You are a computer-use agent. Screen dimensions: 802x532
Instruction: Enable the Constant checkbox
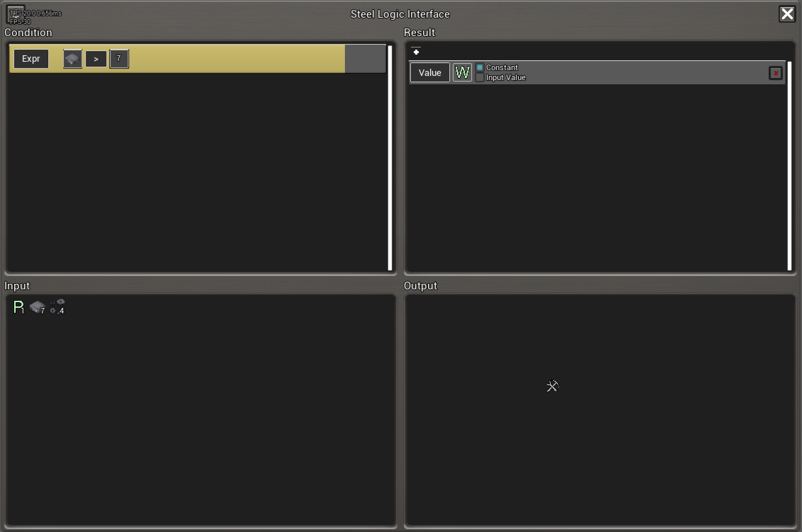479,67
